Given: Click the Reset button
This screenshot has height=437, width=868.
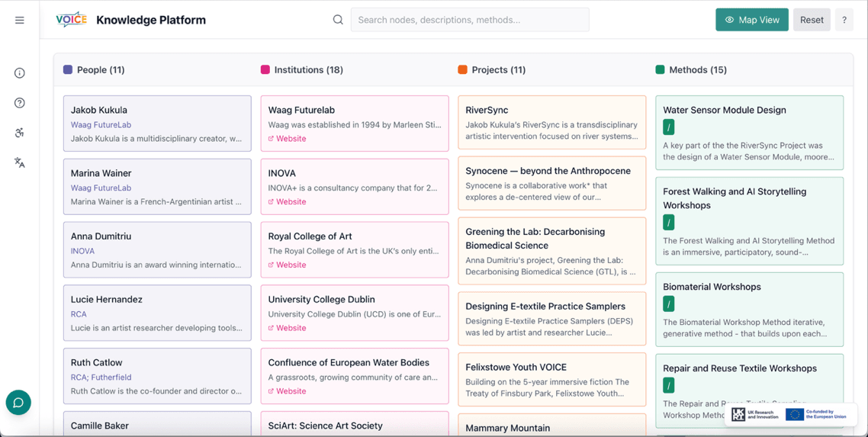Looking at the screenshot, I should coord(812,20).
